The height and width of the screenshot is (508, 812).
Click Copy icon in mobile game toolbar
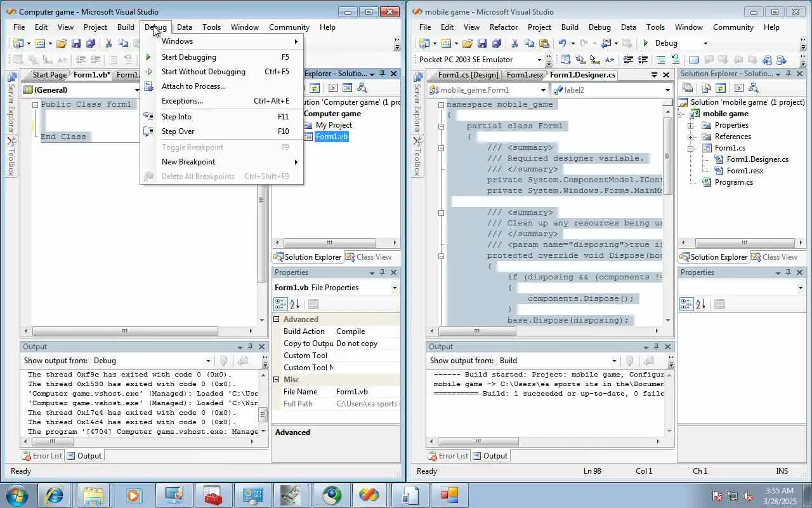[529, 43]
